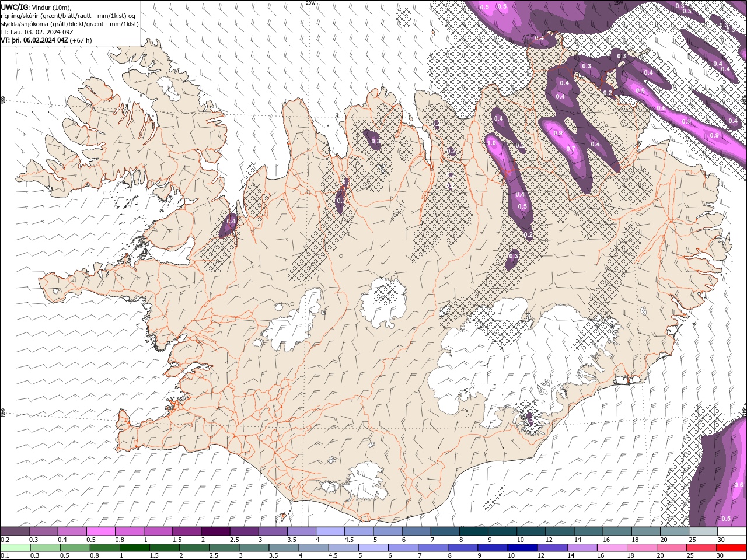Select upper legend swatch starting at 0.3
The height and width of the screenshot is (560, 747).
click(x=43, y=531)
